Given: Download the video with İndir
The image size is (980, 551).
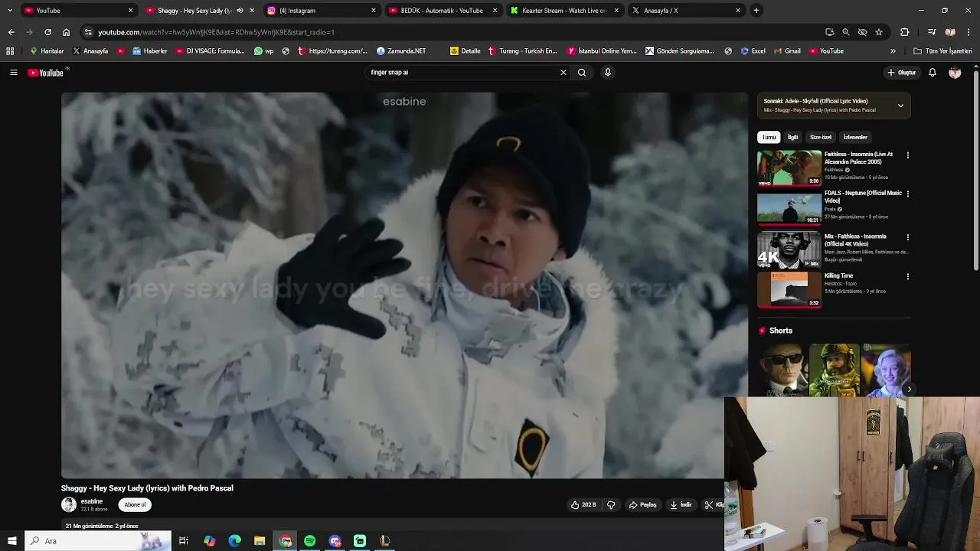Looking at the screenshot, I should pos(681,505).
